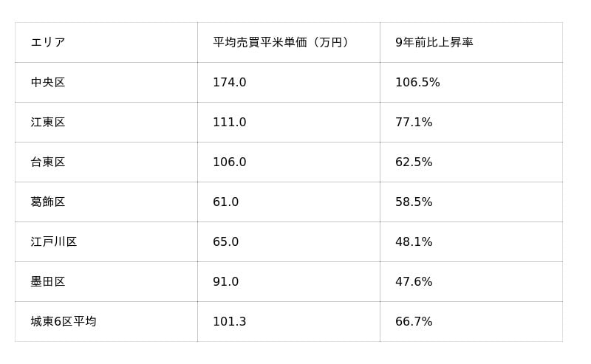Click the 48.1% rate cell

pyautogui.click(x=414, y=242)
